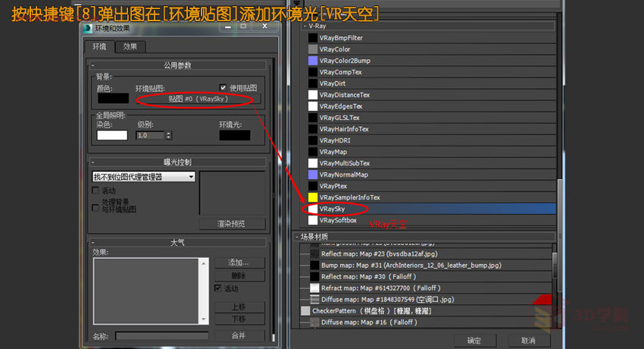This screenshot has width=644, height=349.
Task: Open the background 颜色 black swatch
Action: tap(114, 99)
